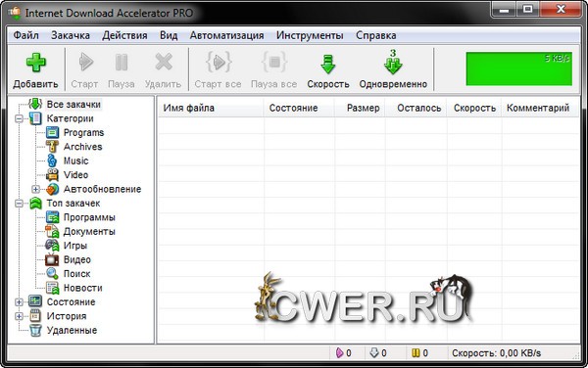Sort by Состояние column header

pyautogui.click(x=299, y=109)
